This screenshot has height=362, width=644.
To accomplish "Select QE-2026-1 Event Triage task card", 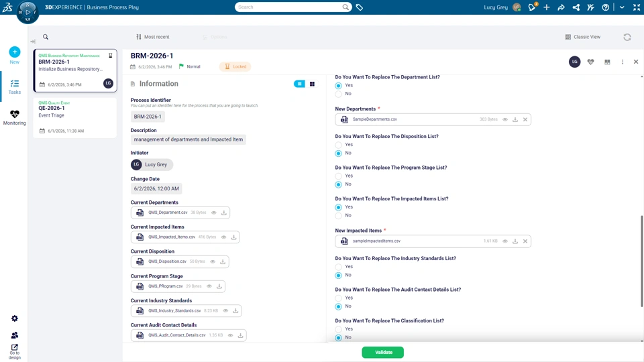I will point(75,118).
